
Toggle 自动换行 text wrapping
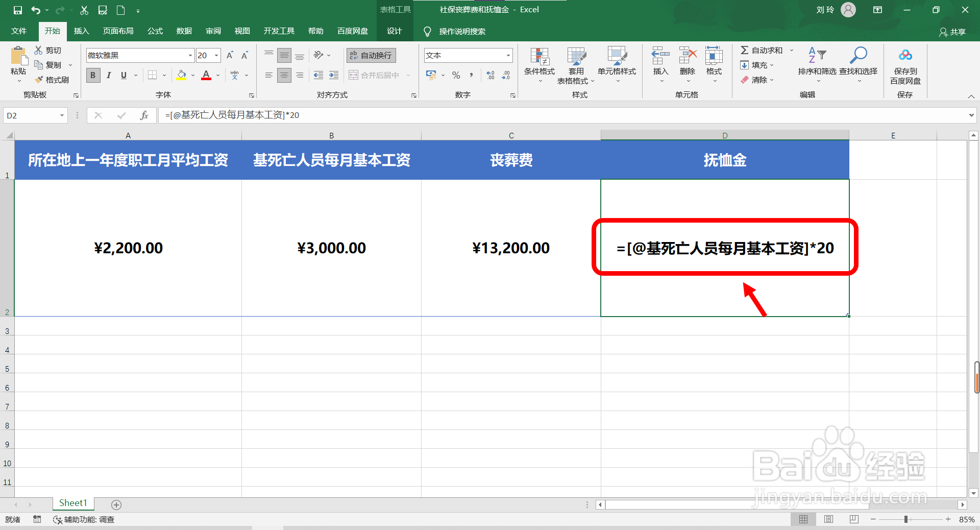click(x=371, y=55)
